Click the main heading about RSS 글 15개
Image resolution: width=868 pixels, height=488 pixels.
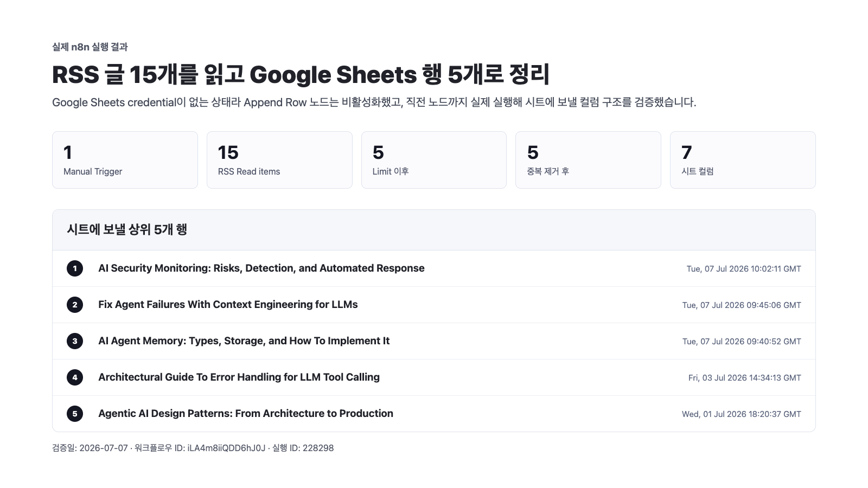click(x=301, y=74)
